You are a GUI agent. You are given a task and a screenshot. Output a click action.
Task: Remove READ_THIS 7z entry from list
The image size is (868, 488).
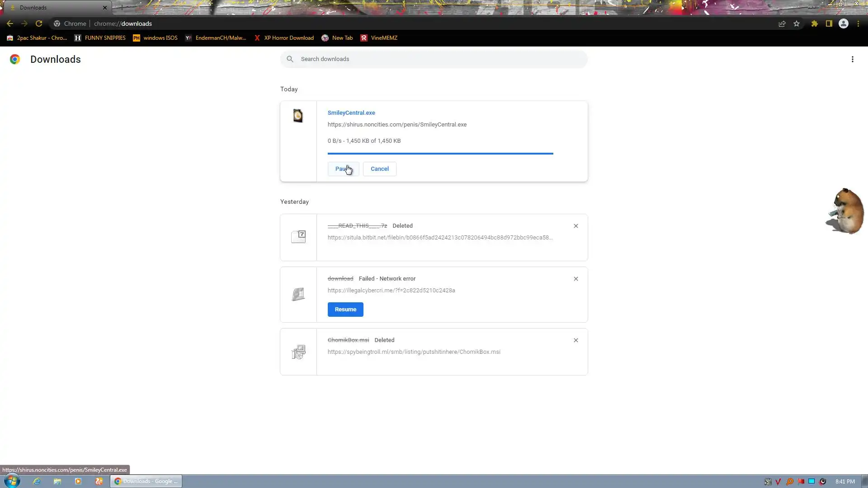[x=576, y=226]
